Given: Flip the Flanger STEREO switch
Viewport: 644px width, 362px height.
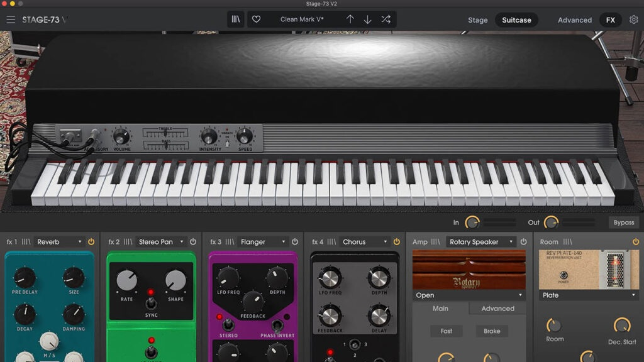Looking at the screenshot, I should tap(228, 326).
